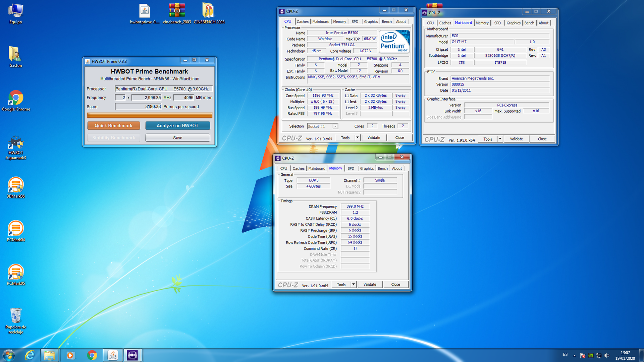This screenshot has height=362, width=644.
Task: Click Analyze on HWBOT button
Action: (x=177, y=126)
